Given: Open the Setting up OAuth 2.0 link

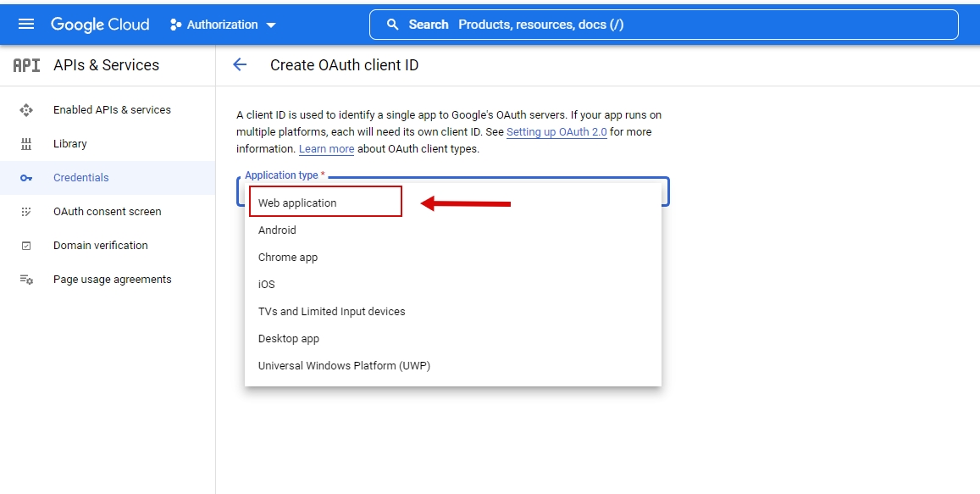Looking at the screenshot, I should click(x=556, y=132).
